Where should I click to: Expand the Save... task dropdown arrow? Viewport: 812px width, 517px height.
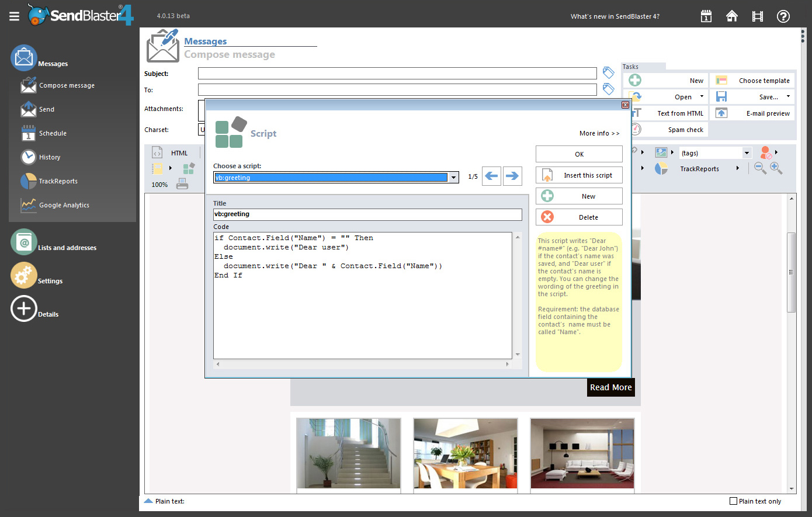coord(788,96)
